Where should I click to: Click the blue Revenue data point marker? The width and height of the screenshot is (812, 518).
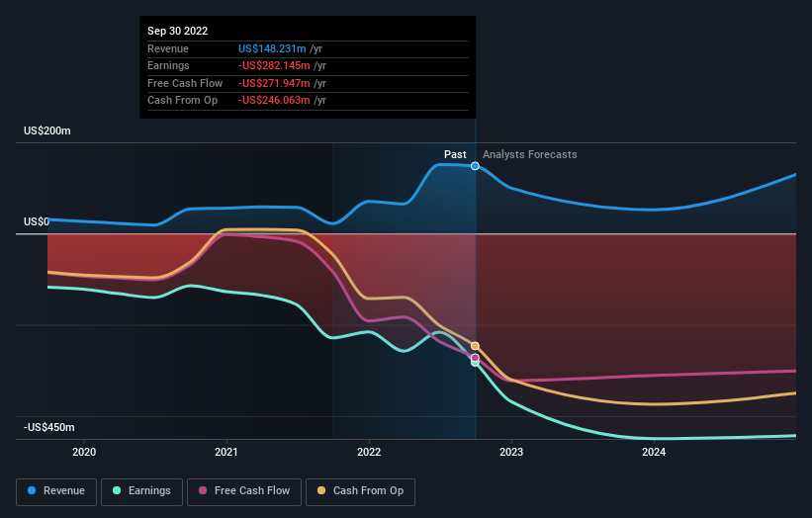(x=475, y=166)
